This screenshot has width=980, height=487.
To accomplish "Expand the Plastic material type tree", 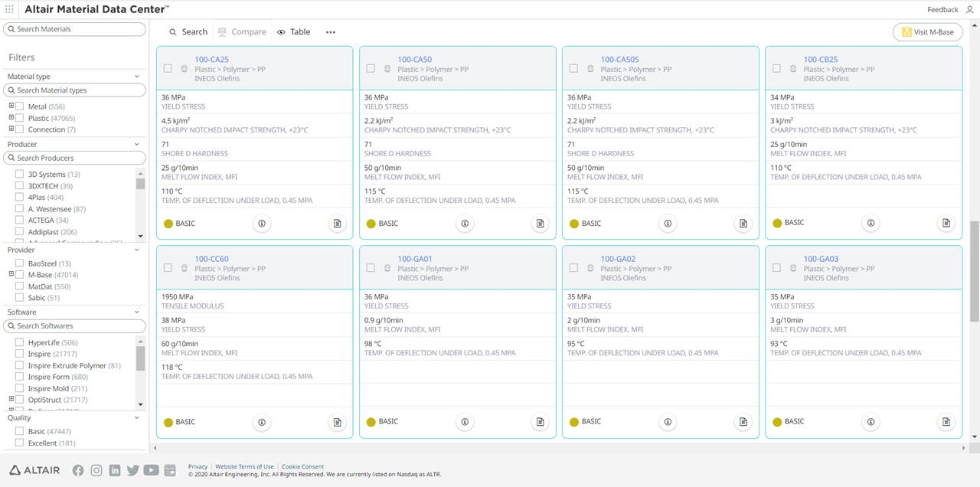I will (11, 118).
